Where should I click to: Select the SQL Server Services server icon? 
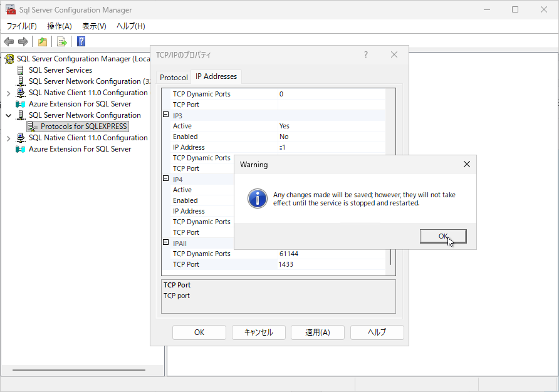coord(21,70)
